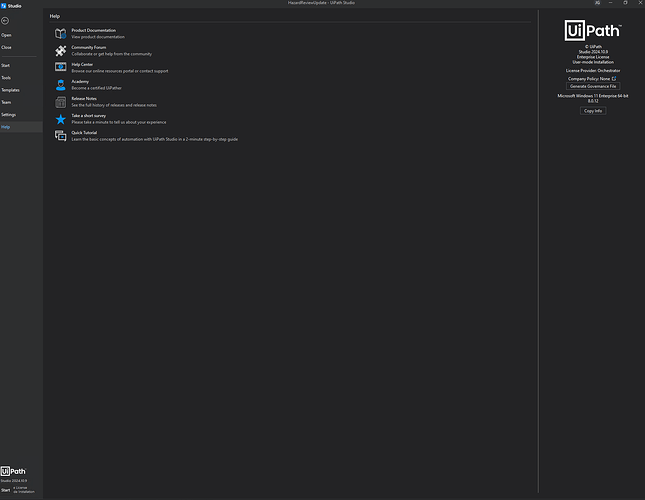The image size is (645, 500).
Task: Select the Help tab in sidebar
Action: [21, 127]
